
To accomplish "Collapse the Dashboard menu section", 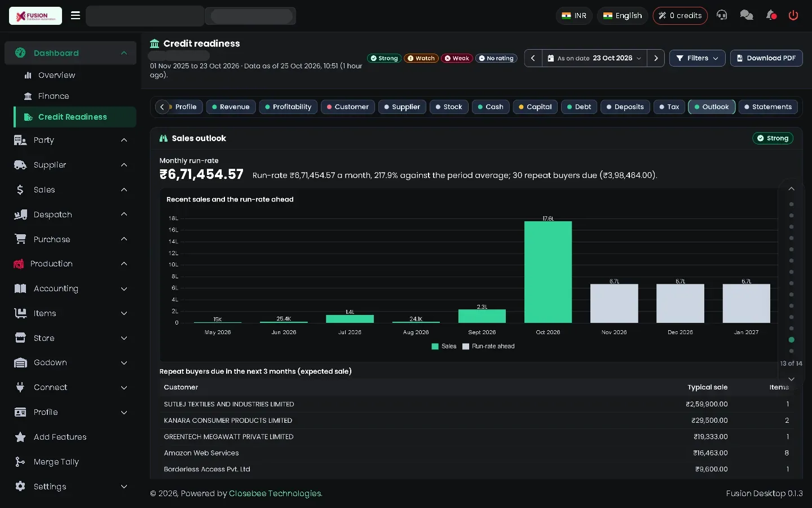I will (70, 53).
